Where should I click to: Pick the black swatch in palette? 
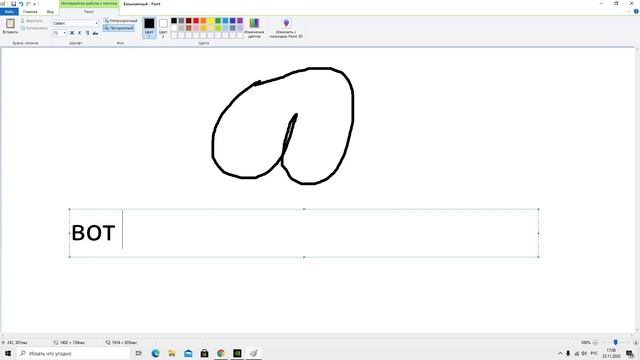(x=174, y=20)
